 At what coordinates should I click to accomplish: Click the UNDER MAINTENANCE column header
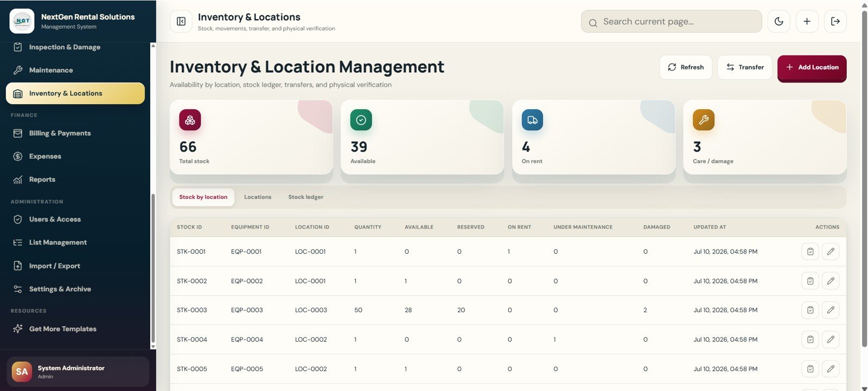pos(583,227)
